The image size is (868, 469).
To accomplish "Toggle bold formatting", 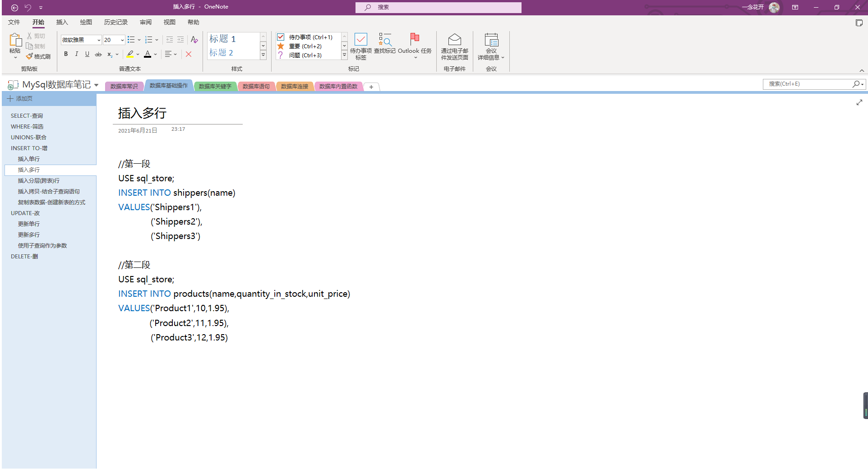I will (66, 54).
